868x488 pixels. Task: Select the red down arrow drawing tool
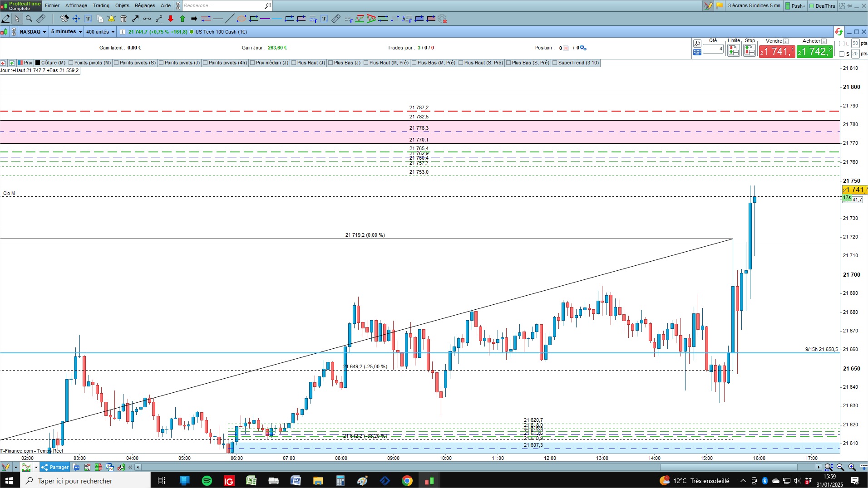click(171, 19)
